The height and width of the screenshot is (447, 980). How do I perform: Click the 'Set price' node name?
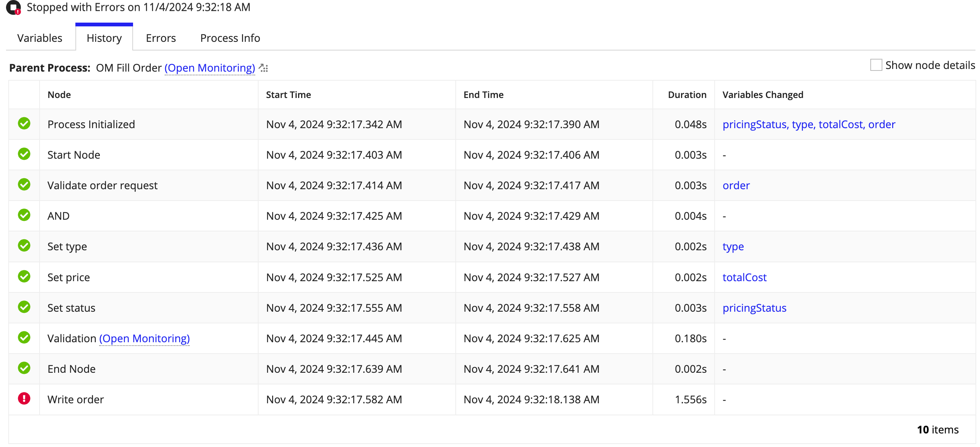(x=69, y=278)
